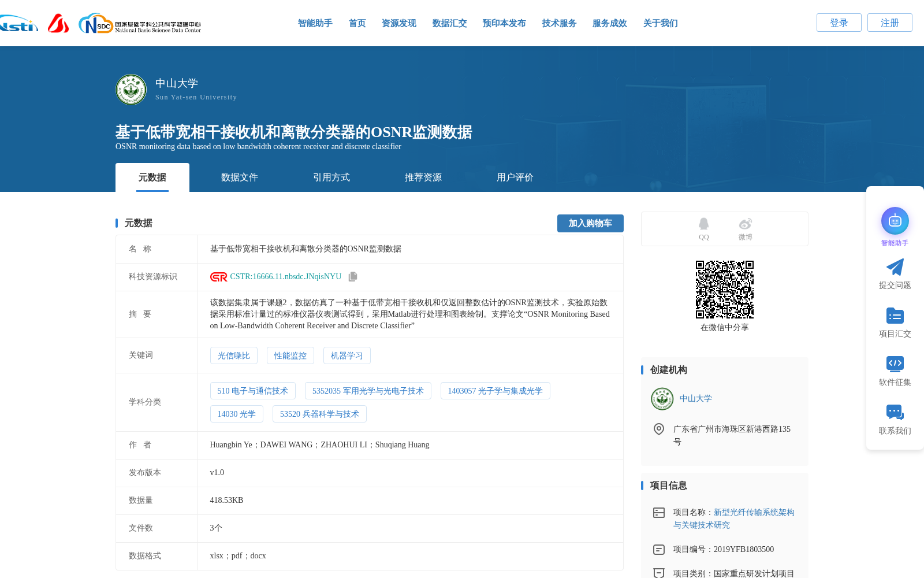Click the project category icon
The height and width of the screenshot is (578, 924).
pos(658,573)
